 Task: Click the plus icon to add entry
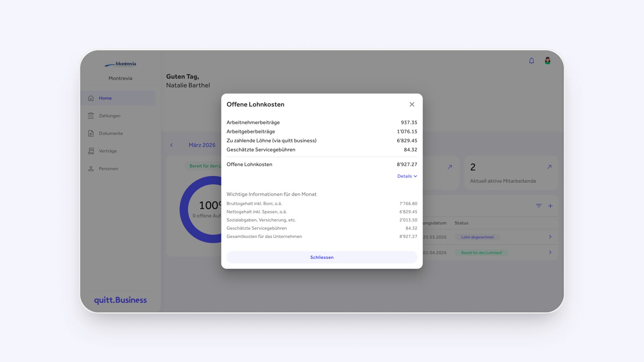click(x=550, y=206)
